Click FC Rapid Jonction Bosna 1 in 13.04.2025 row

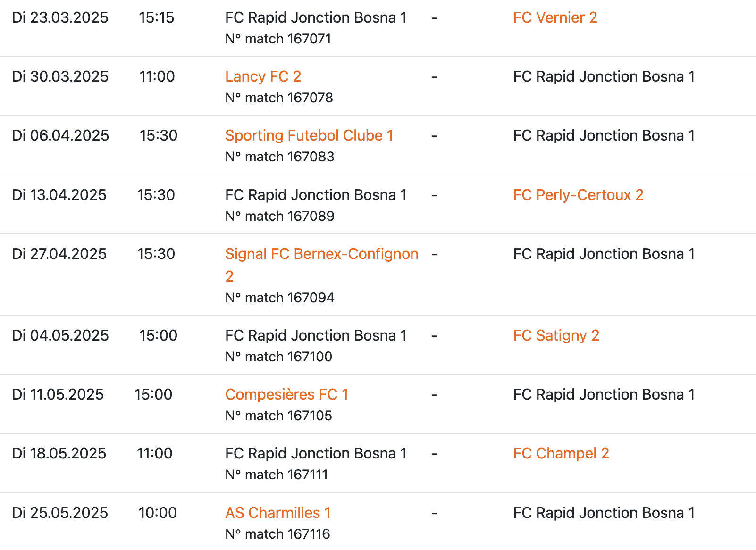click(x=316, y=195)
